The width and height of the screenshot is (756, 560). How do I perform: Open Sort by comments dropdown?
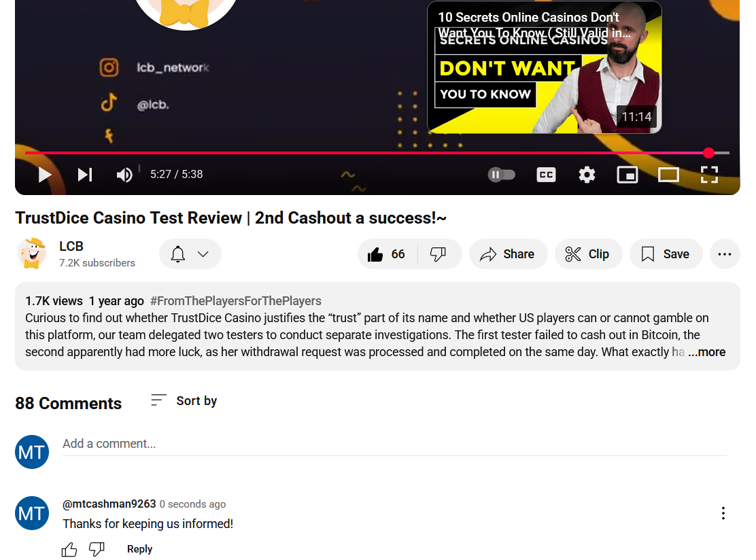pos(184,400)
